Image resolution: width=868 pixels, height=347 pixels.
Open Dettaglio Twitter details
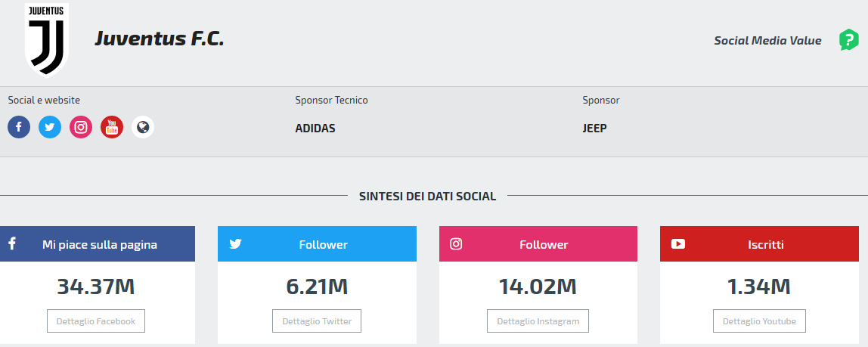point(317,321)
